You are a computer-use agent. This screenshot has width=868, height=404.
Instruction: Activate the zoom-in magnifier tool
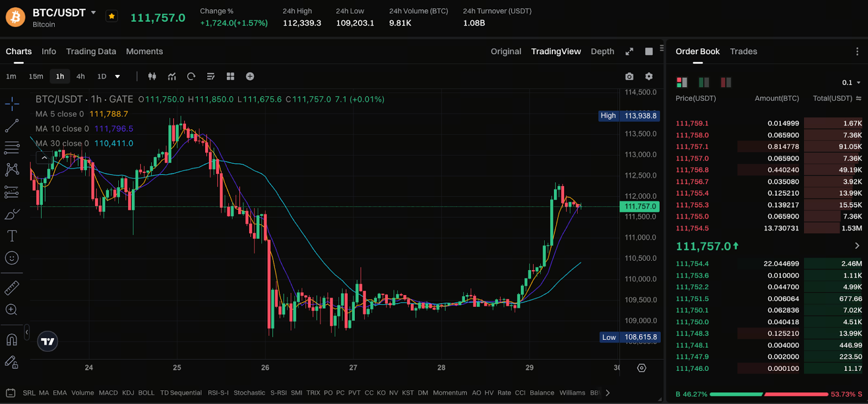tap(12, 310)
